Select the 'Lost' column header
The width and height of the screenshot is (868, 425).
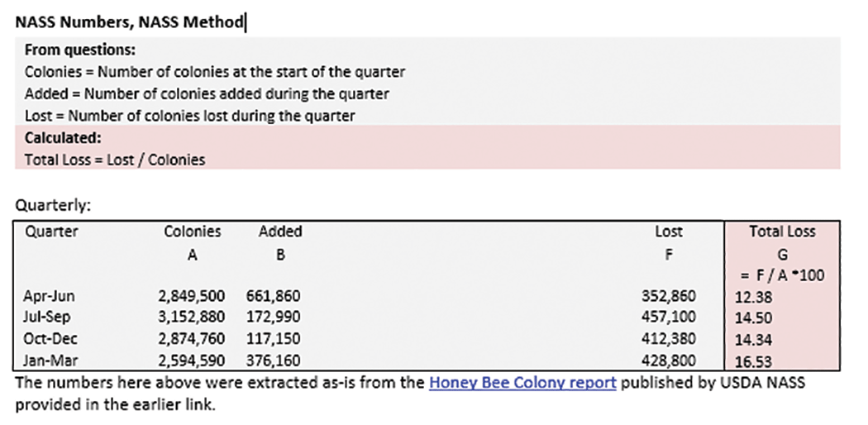click(669, 232)
